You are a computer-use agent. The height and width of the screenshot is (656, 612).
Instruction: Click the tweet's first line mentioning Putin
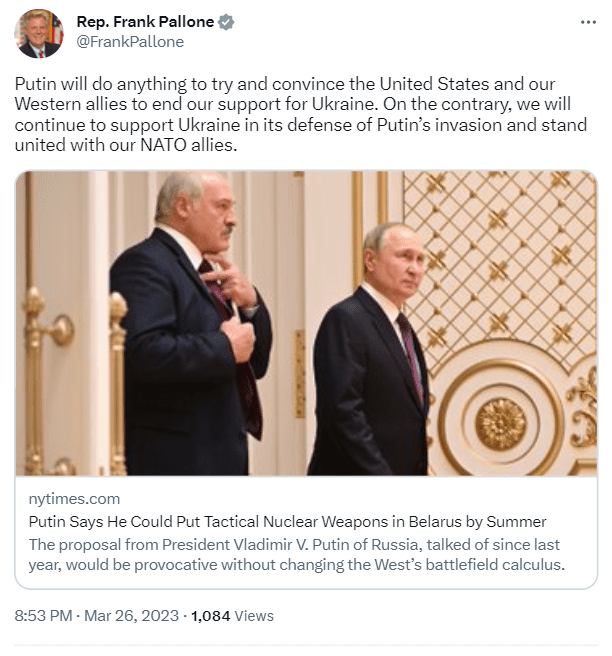tap(285, 83)
